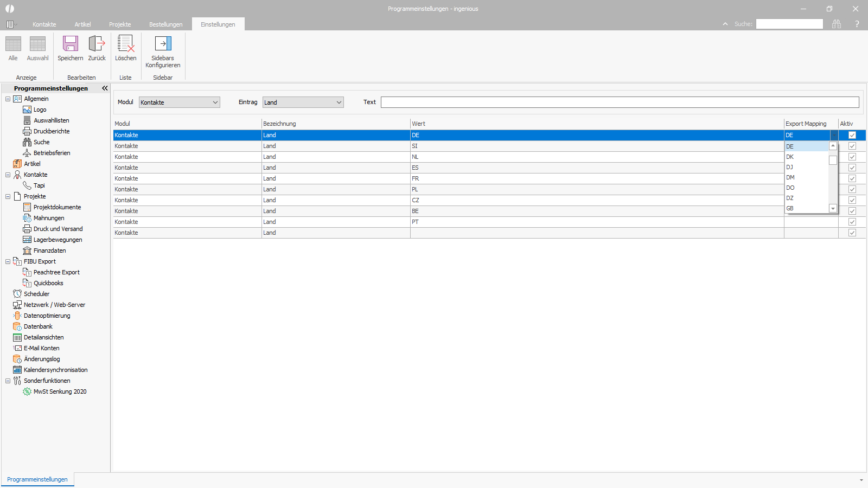The width and height of the screenshot is (868, 488).
Task: Open Suche settings in tree
Action: coord(41,142)
